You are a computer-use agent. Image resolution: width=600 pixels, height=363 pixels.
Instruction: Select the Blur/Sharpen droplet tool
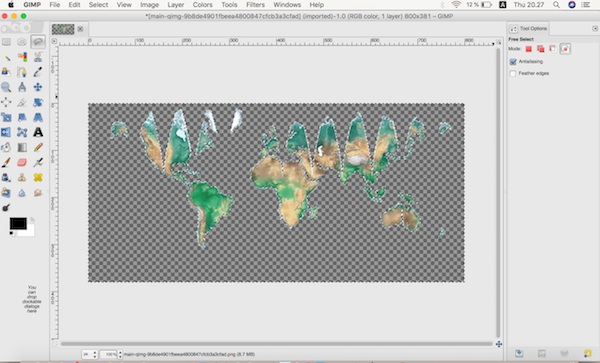click(22, 192)
